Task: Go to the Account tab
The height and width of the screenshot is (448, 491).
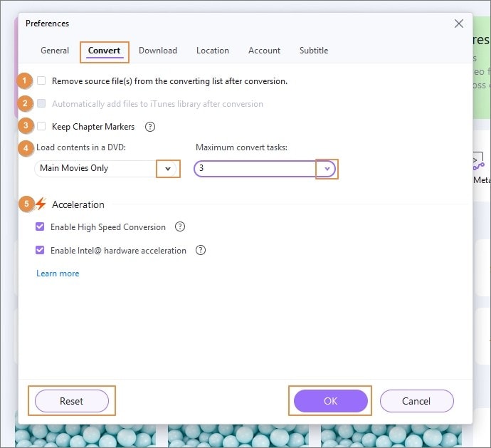Action: click(264, 51)
